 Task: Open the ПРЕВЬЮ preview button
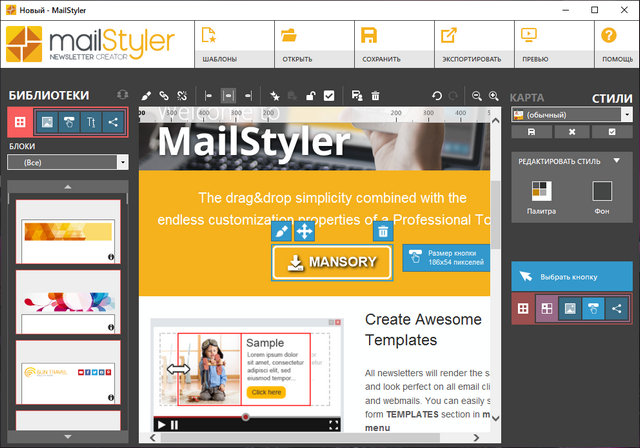click(x=554, y=44)
